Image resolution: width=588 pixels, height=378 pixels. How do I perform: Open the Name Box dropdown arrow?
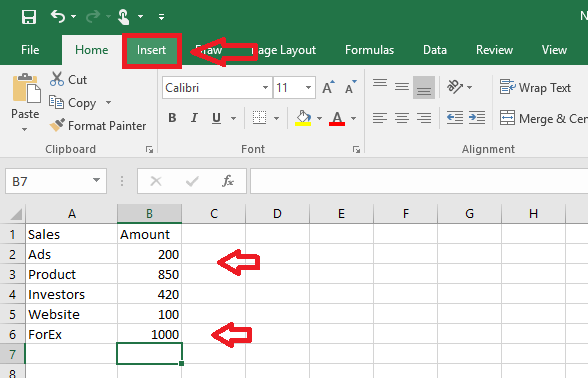(97, 180)
